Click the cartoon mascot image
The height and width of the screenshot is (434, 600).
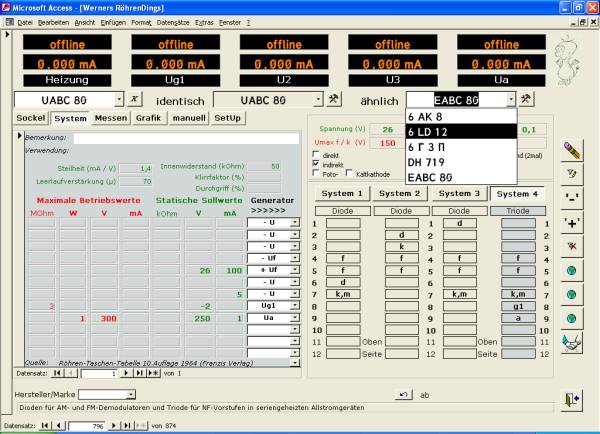click(x=567, y=61)
